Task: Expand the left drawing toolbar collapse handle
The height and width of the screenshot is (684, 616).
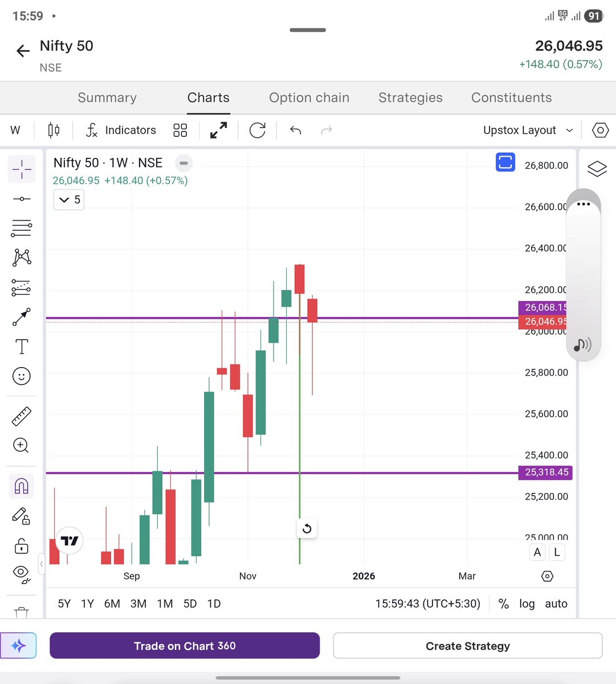Action: [x=42, y=564]
